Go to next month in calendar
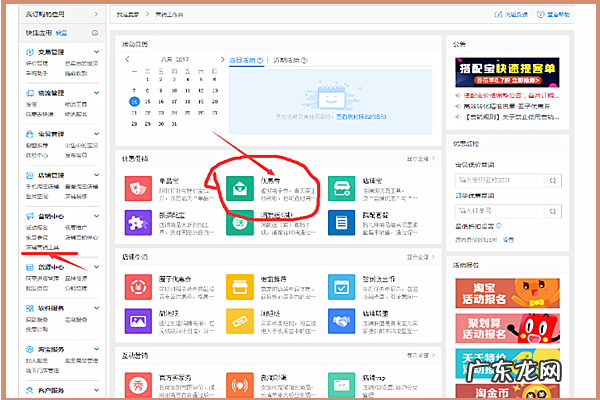Image resolution: width=600 pixels, height=400 pixels. pos(222,59)
